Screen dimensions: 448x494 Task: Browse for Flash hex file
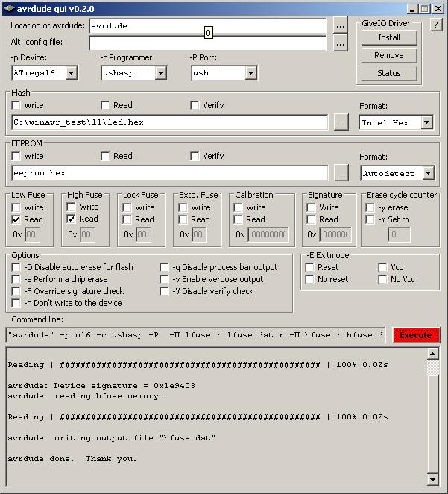click(x=341, y=122)
